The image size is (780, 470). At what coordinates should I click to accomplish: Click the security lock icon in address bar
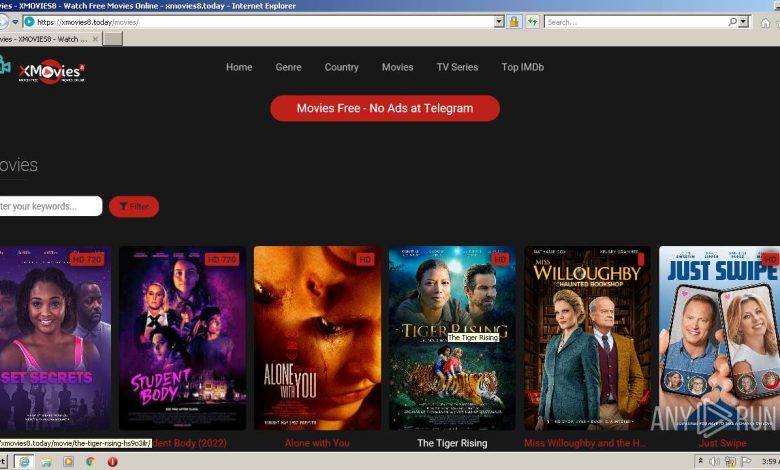tap(514, 21)
